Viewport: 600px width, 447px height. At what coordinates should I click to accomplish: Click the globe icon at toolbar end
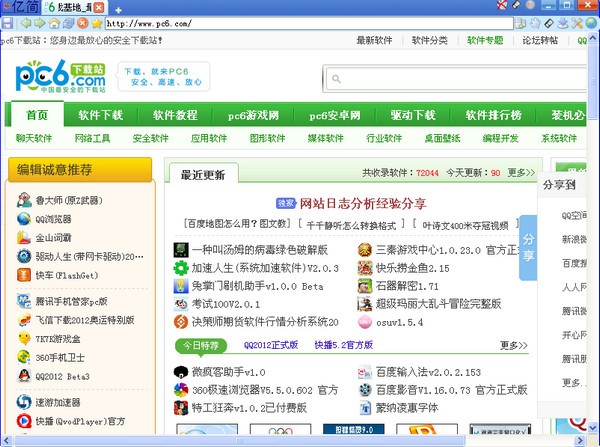pyautogui.click(x=592, y=23)
